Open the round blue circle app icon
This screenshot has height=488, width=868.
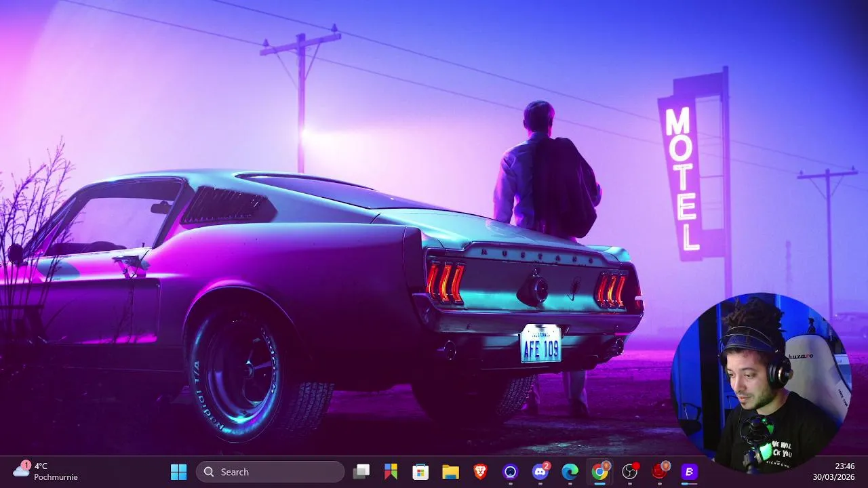click(x=511, y=472)
